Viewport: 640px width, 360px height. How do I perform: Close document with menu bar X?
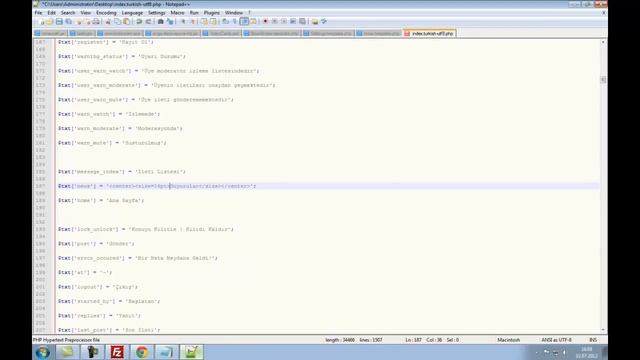click(x=604, y=13)
